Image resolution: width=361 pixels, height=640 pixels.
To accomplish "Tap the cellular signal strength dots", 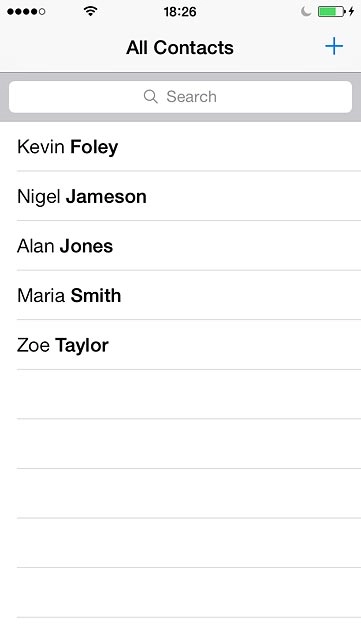I will tap(26, 12).
